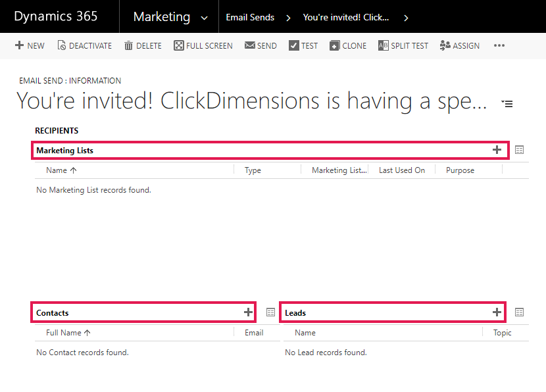Open the Marketing navigation menu
The image size is (546, 392).
[x=162, y=16]
